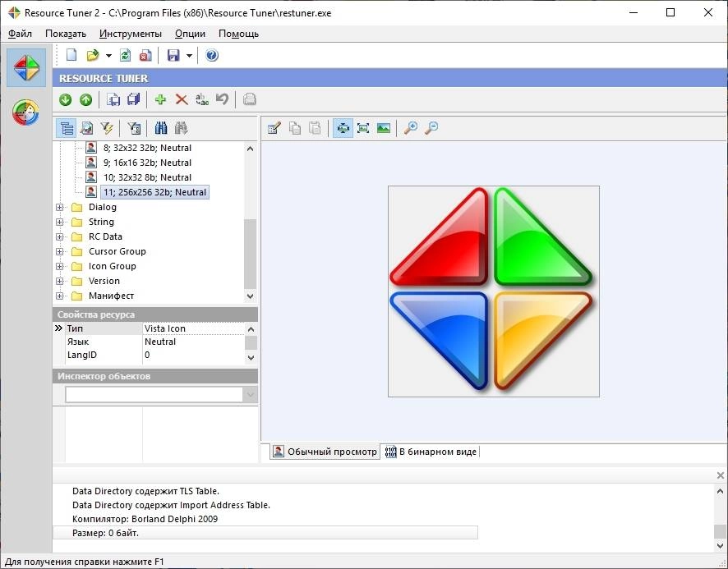Click the ab/ac Rename resource icon
Viewport: 728px width, 569px height.
point(202,99)
